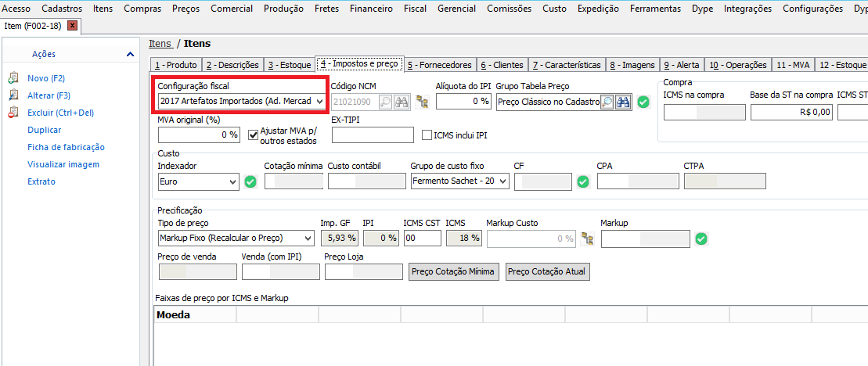
Task: Click the MVA original (%) field
Action: [200, 135]
